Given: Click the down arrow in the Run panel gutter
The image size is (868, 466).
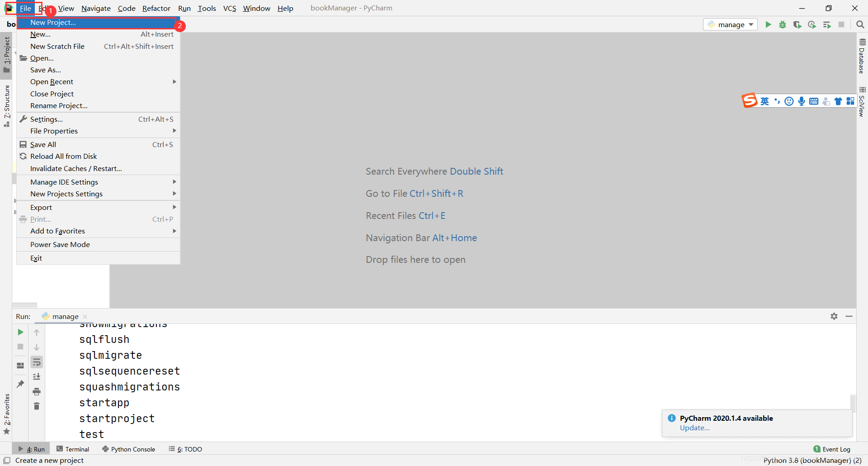Looking at the screenshot, I should click(x=37, y=347).
